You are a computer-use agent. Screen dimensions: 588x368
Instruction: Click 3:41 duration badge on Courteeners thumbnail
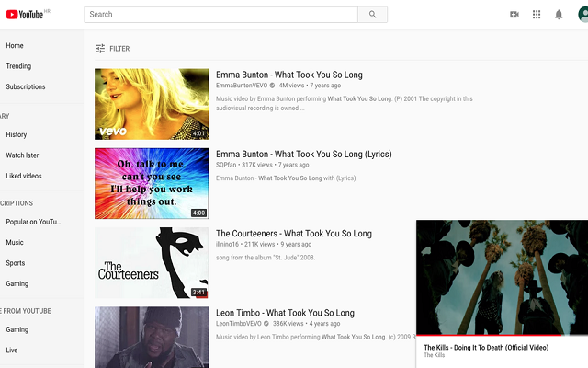pyautogui.click(x=198, y=293)
